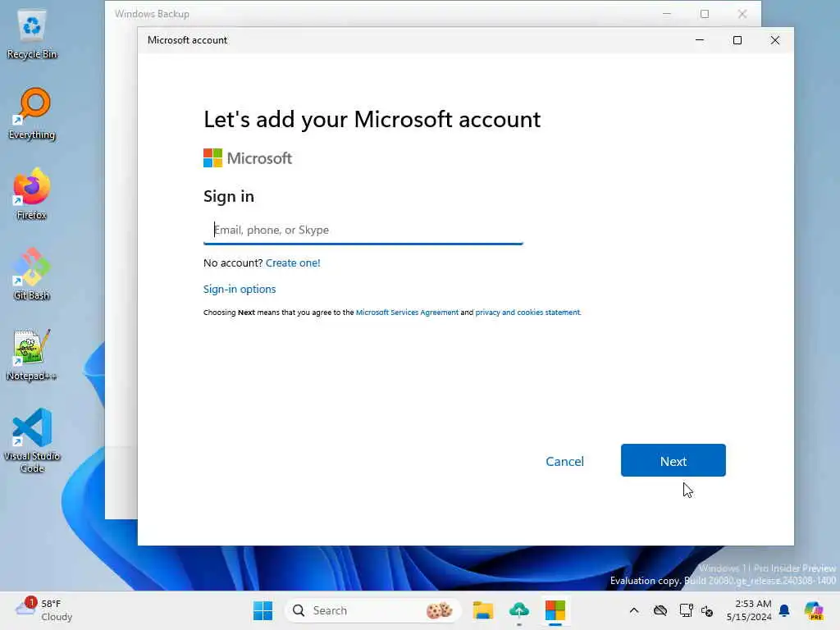The width and height of the screenshot is (840, 630).
Task: Open the Recycle Bin desktop icon
Action: click(x=32, y=34)
